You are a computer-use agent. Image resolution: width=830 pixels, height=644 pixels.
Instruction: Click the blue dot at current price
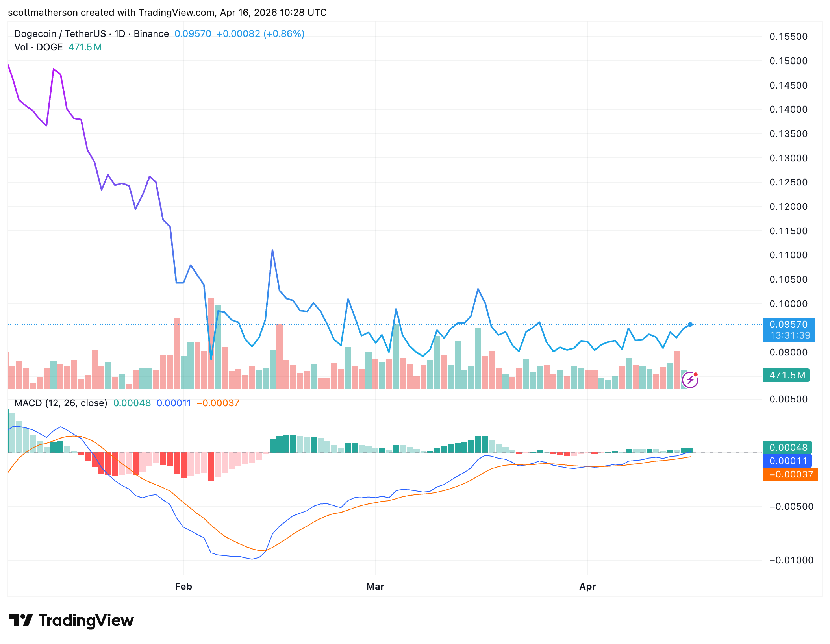pos(690,324)
